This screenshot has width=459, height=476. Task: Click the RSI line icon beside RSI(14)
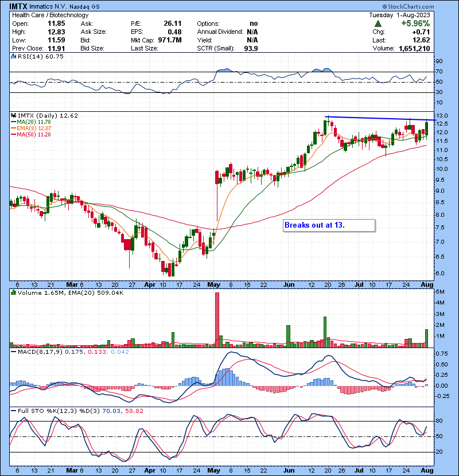pos(13,56)
